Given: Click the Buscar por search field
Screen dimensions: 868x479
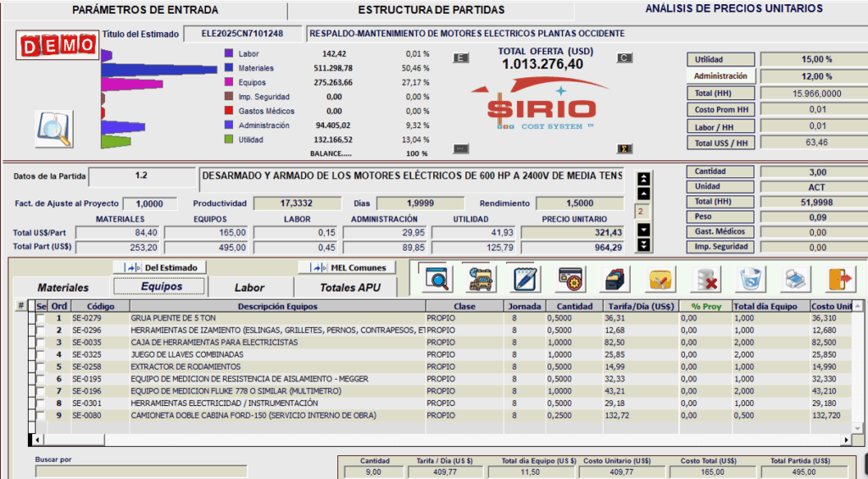Looking at the screenshot, I should click(141, 471).
